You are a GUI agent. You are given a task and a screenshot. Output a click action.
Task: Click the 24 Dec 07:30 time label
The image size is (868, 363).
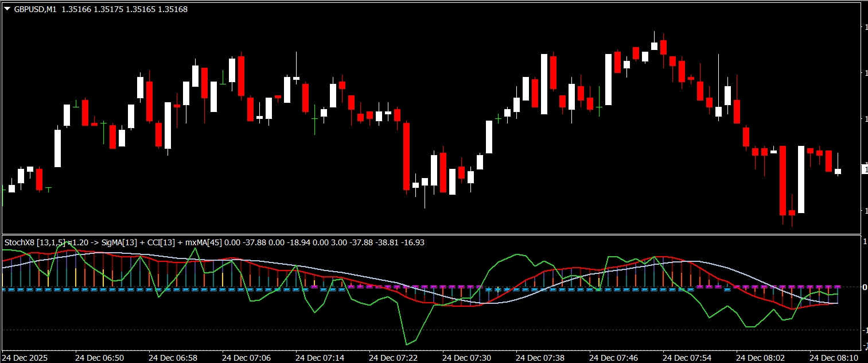[x=466, y=358]
